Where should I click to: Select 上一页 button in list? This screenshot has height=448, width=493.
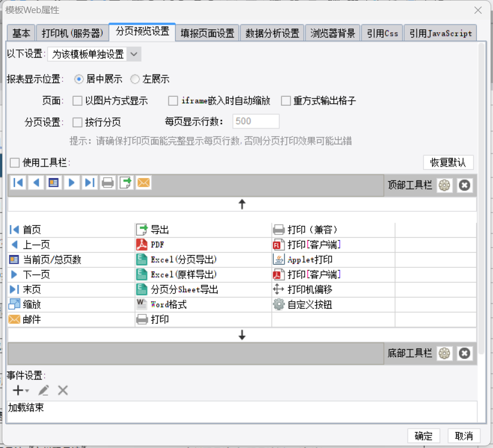tap(71, 244)
